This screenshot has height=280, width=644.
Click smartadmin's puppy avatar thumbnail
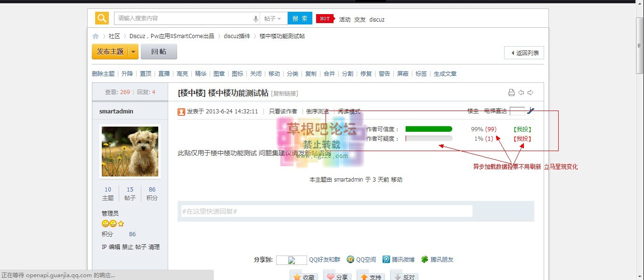[130, 151]
